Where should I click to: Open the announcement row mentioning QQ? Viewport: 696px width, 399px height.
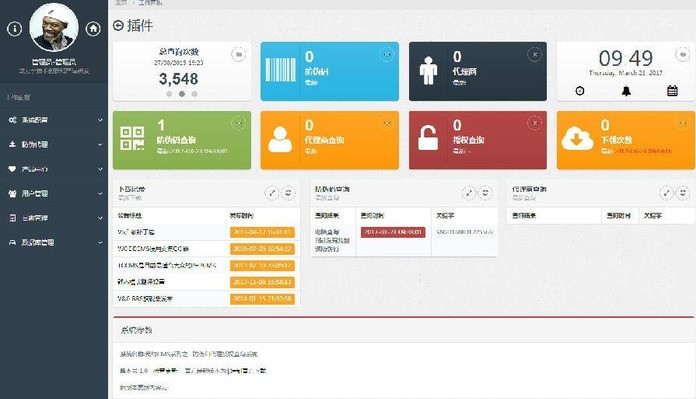point(206,249)
